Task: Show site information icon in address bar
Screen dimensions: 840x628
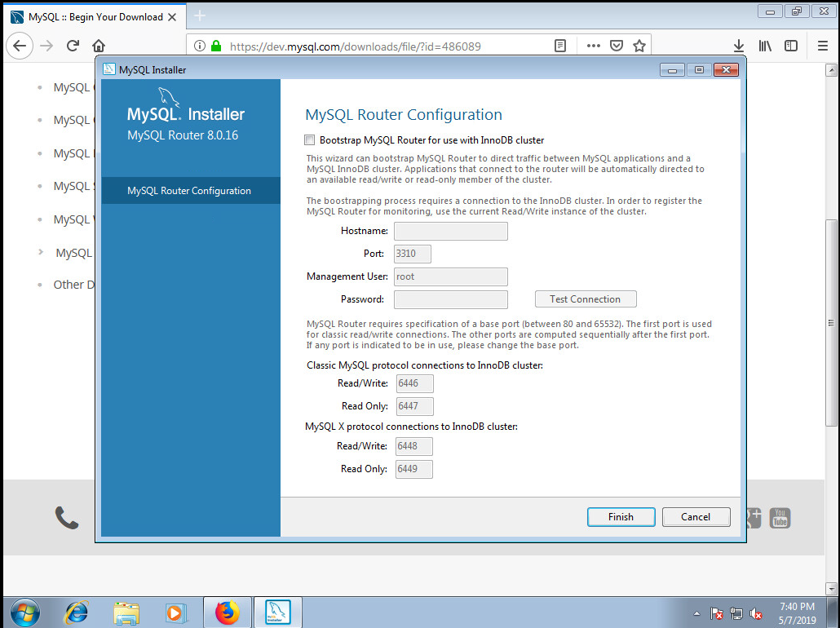Action: pyautogui.click(x=200, y=46)
